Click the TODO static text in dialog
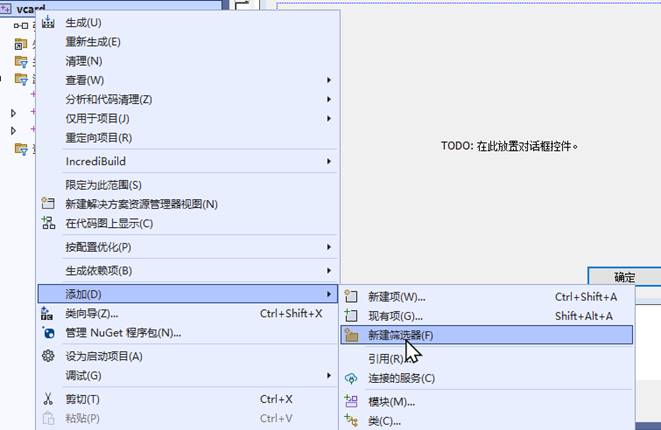Screen dimensions: 661x430 [x=510, y=146]
